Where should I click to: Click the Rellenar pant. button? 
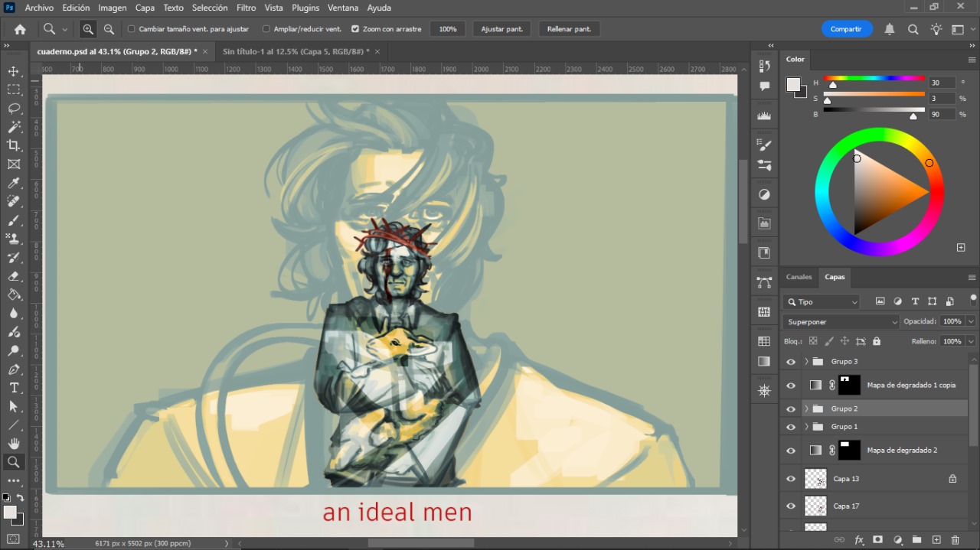point(570,29)
